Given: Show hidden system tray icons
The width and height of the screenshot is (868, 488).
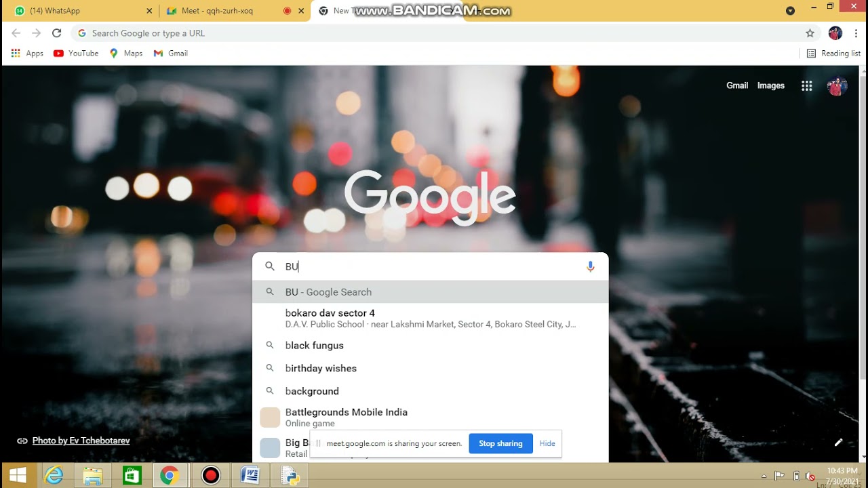Looking at the screenshot, I should coord(764,476).
